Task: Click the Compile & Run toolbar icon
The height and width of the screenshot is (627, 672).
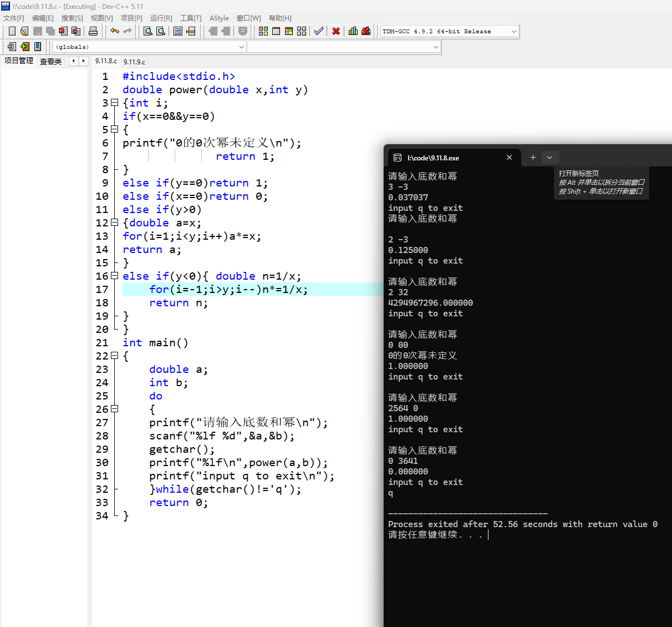Action: 289,31
